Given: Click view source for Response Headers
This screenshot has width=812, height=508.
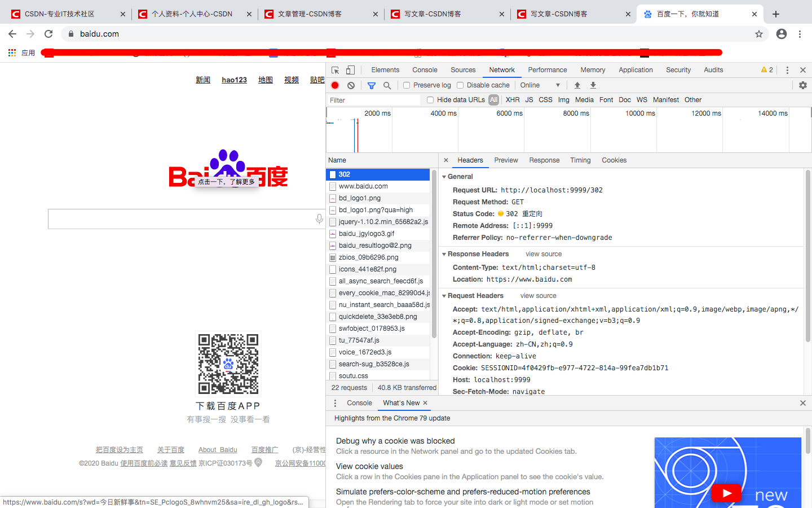Looking at the screenshot, I should (x=544, y=254).
